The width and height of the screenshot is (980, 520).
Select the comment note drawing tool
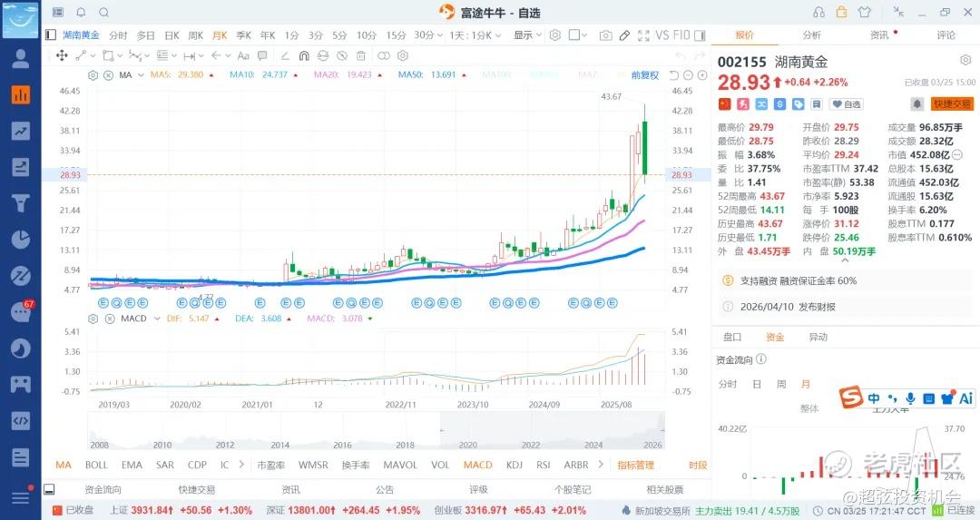[262, 55]
